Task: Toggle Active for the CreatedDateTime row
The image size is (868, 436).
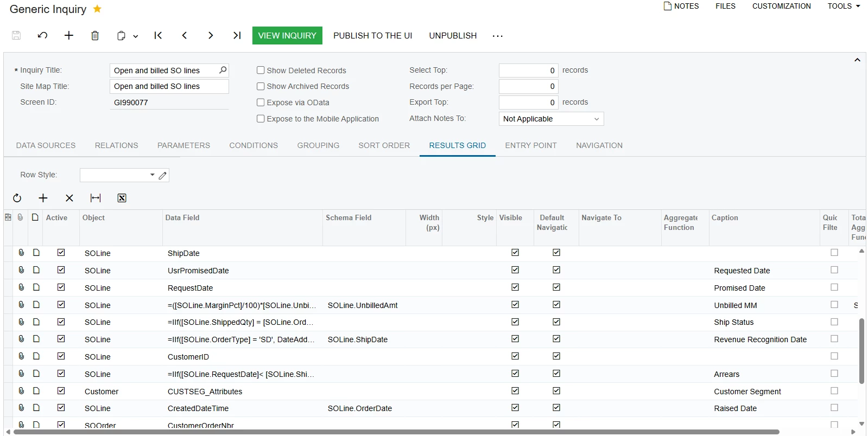Action: 61,408
